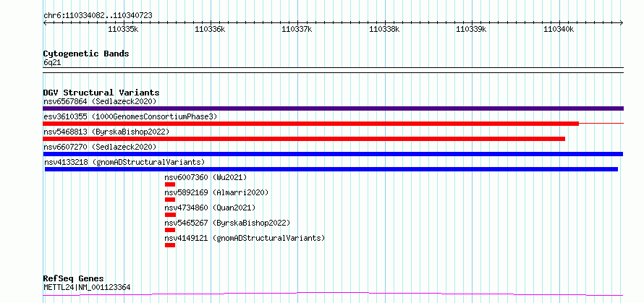Select the nsv5465267 small red variant block
644x303 pixels.
click(x=170, y=230)
